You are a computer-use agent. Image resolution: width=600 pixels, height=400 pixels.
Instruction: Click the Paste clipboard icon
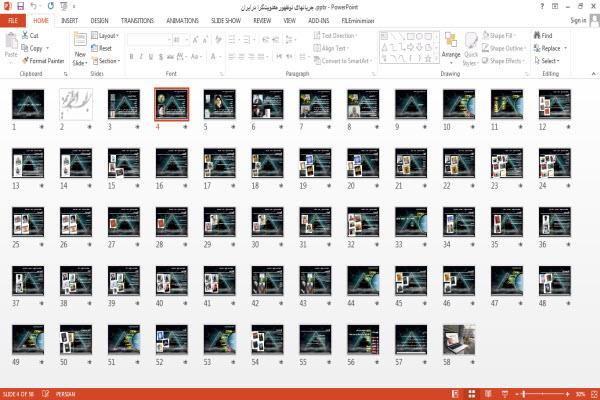pyautogui.click(x=11, y=41)
